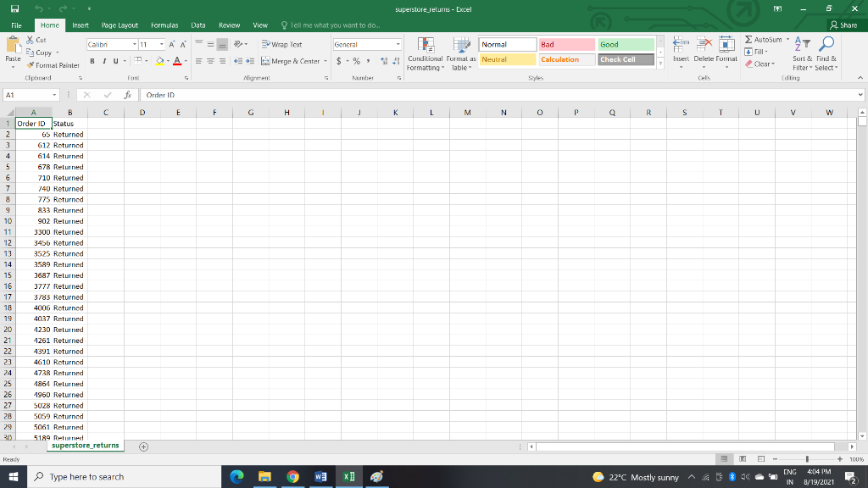Switch to the Formulas ribbon tab
The width and height of the screenshot is (868, 488).
[x=164, y=25]
